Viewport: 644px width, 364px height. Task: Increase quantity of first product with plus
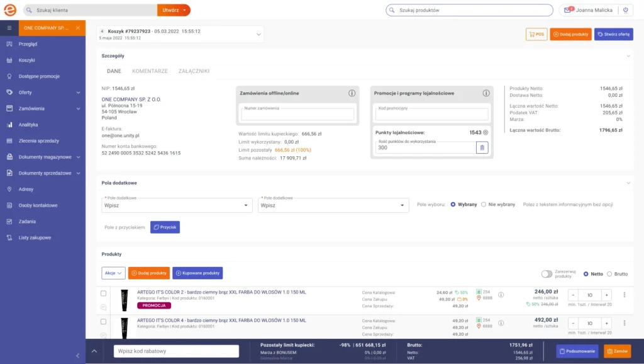[606, 295]
